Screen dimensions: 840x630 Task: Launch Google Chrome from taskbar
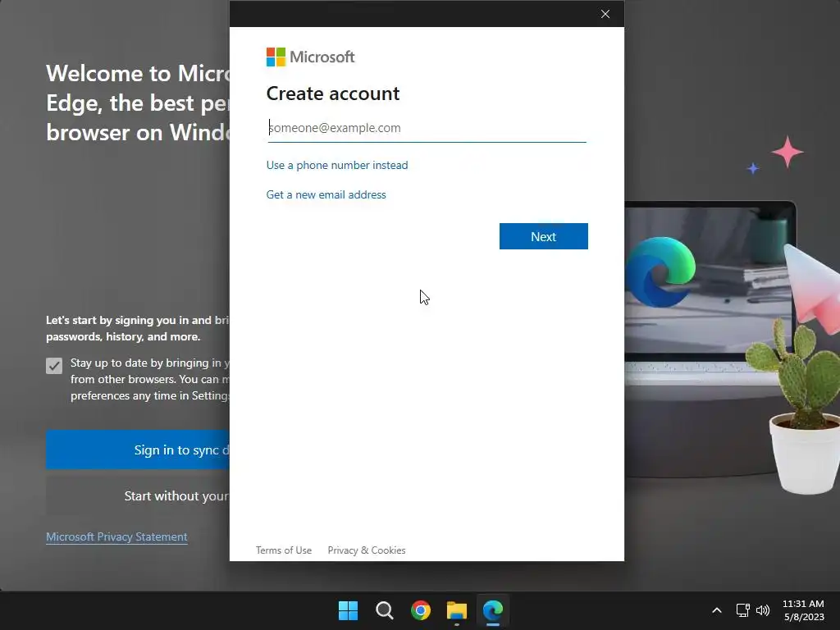421,610
